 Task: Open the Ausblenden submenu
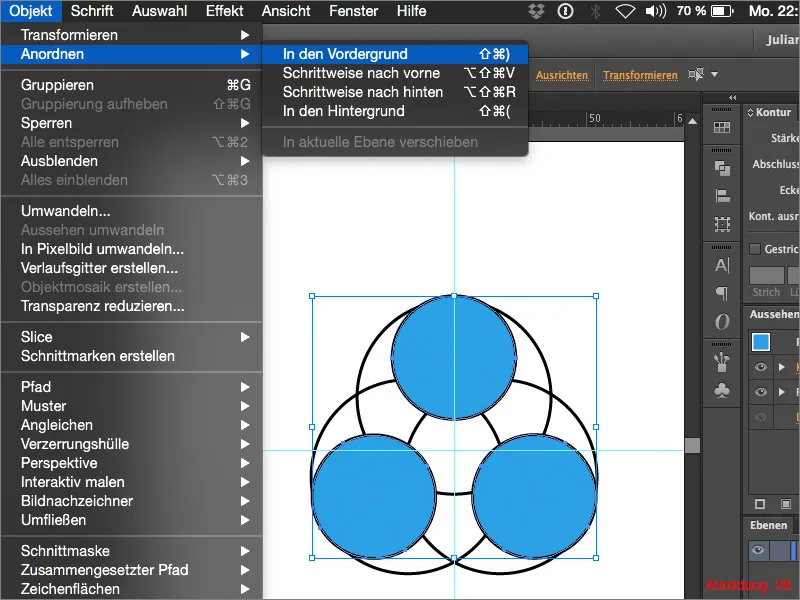pyautogui.click(x=132, y=161)
